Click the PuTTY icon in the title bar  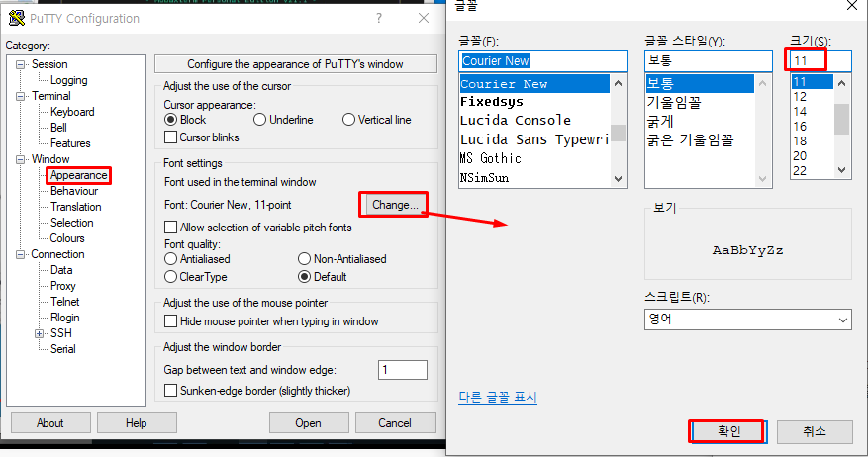pyautogui.click(x=17, y=18)
